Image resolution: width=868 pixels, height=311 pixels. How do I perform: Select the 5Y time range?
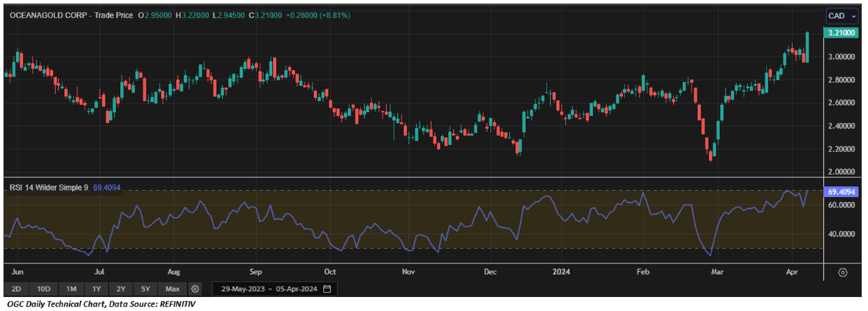coord(145,289)
